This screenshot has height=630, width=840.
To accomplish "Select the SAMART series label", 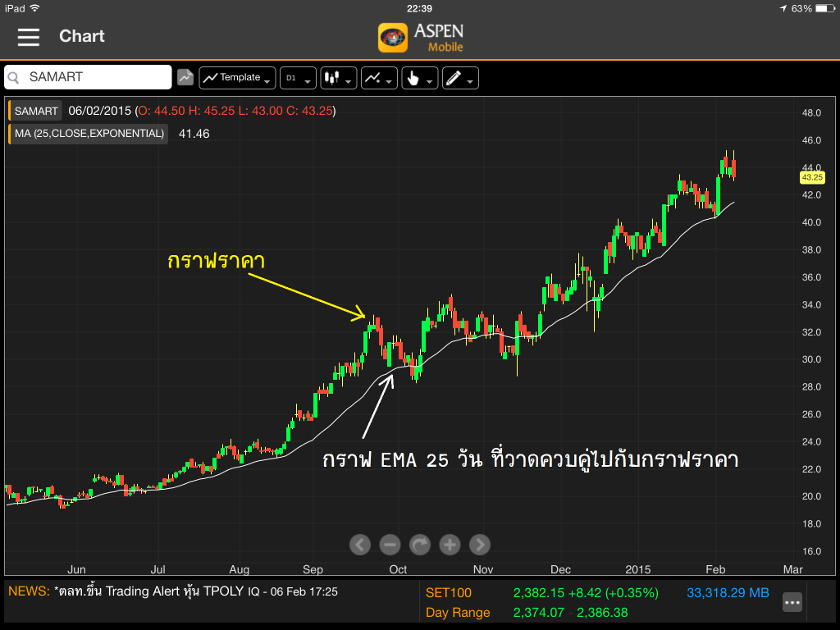I will pyautogui.click(x=36, y=111).
